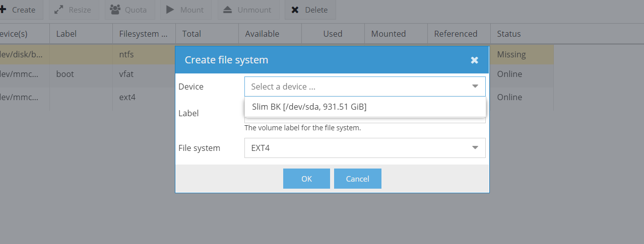Viewport: 644px width, 244px height.
Task: Select the ext4 filesystem cell
Action: tap(144, 97)
